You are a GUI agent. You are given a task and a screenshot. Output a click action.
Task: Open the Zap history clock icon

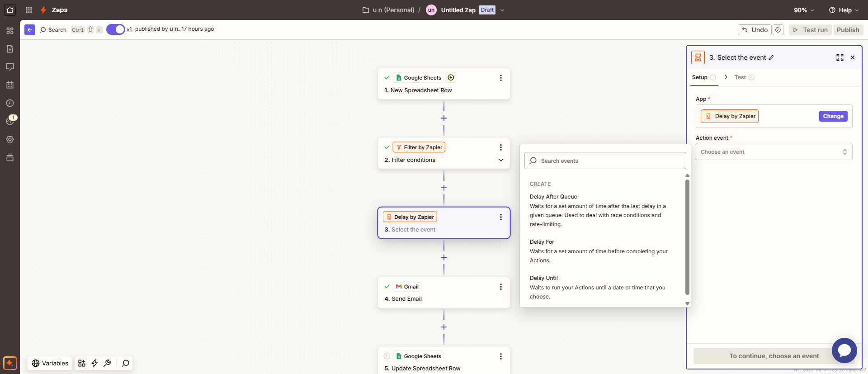pos(10,103)
